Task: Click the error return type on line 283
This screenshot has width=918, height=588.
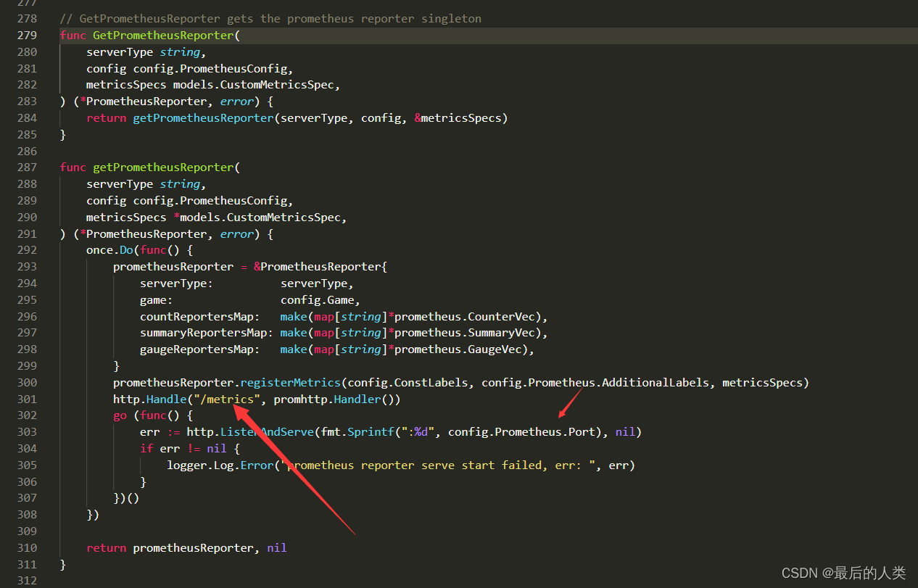Action: click(x=237, y=101)
